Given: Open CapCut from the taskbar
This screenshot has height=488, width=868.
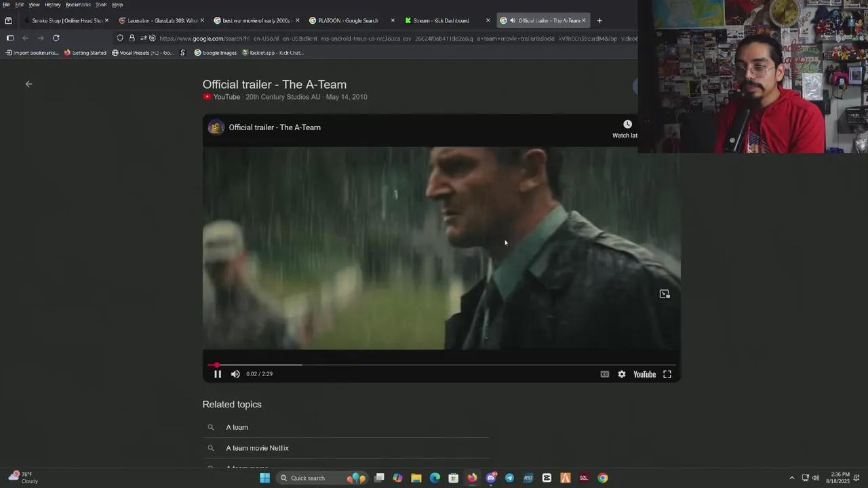Looking at the screenshot, I should click(547, 478).
